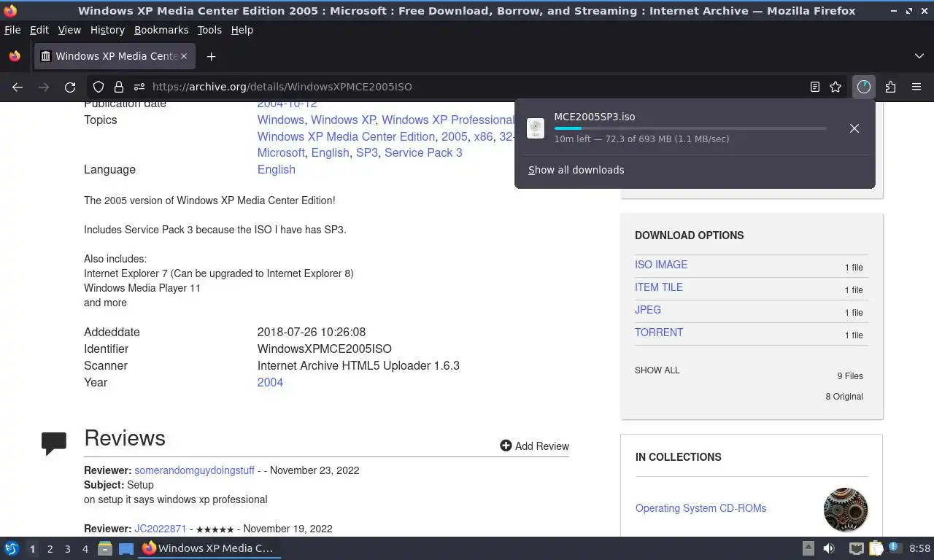Open tracking protection shield icon
Viewport: 934px width, 560px height.
[x=99, y=87]
